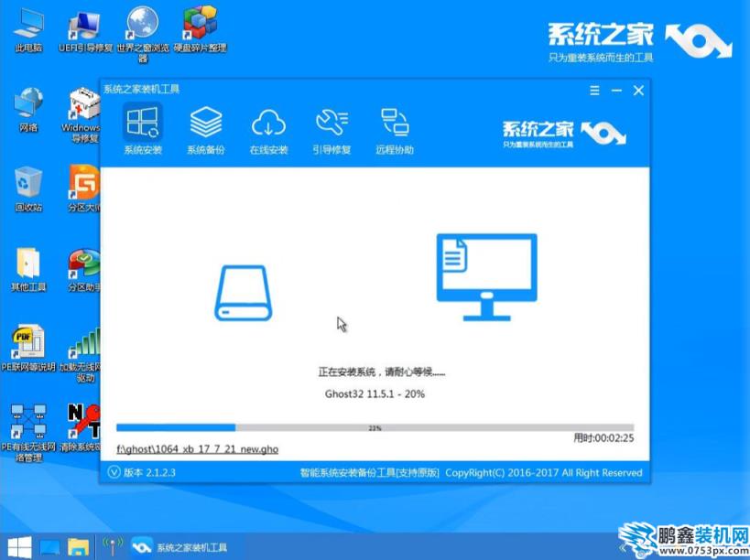This screenshot has height=560, width=750.
Task: Open the 引导修复 wrench tab
Action: [x=332, y=130]
